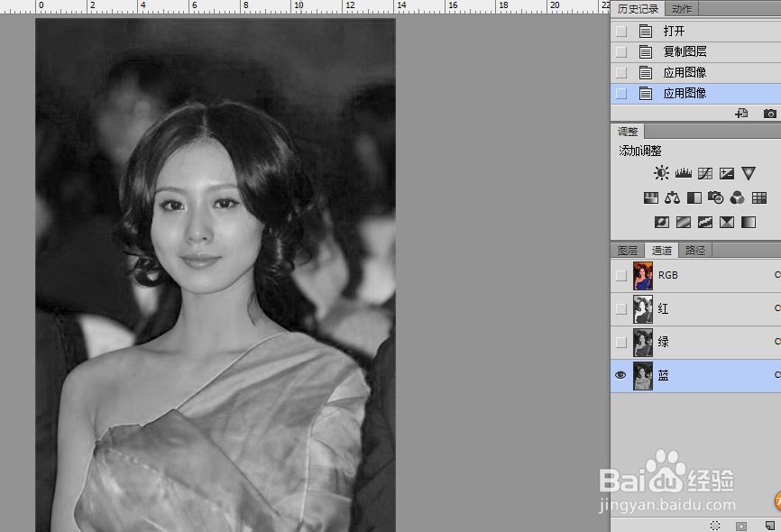Open the 调整 panel tab
Screen dimensions: 781x532
point(628,132)
